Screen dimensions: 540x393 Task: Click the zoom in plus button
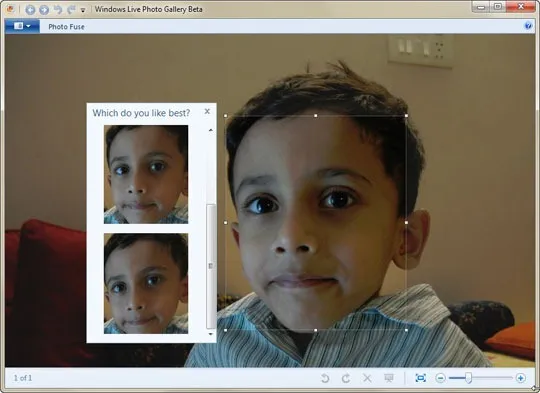520,378
